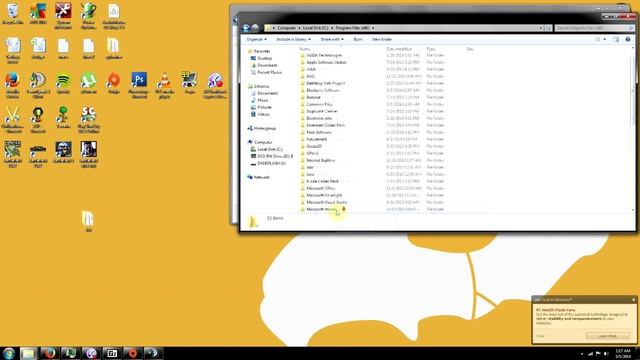The height and width of the screenshot is (360, 640).
Task: Select the Microsoft Silverlight folder
Action: click(324, 195)
